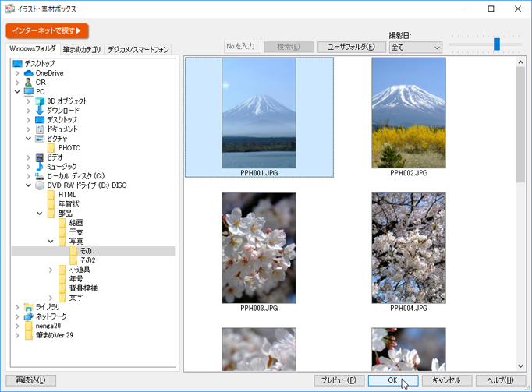Expand the 小道具 folder node
The image size is (532, 392).
tap(51, 270)
